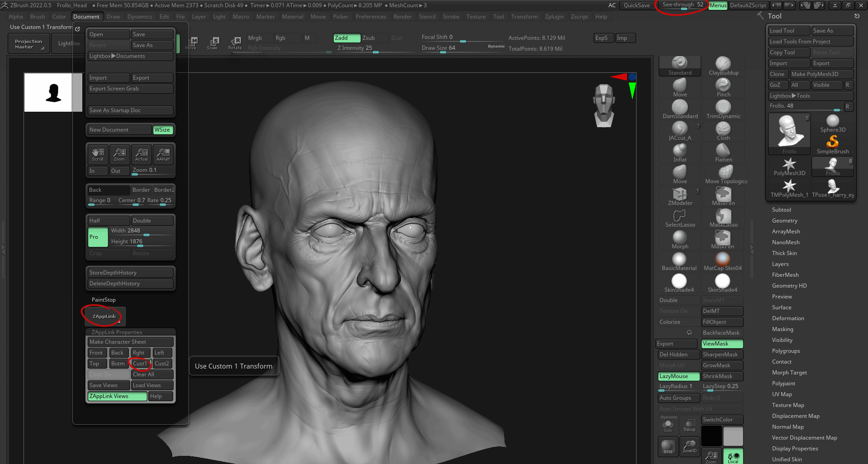Select the ClayBuildup brush
This screenshot has height=464, width=868.
tap(722, 65)
